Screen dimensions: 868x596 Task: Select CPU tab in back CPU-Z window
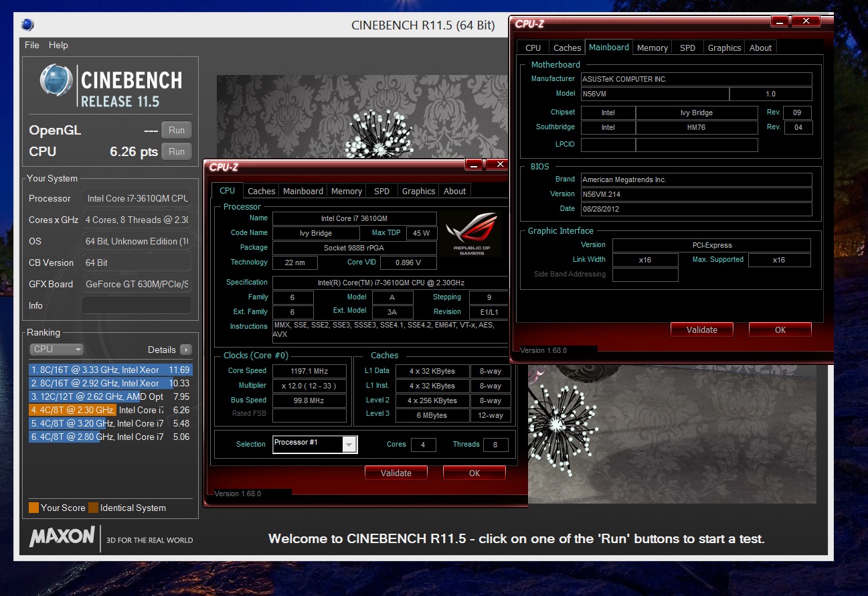coord(533,48)
